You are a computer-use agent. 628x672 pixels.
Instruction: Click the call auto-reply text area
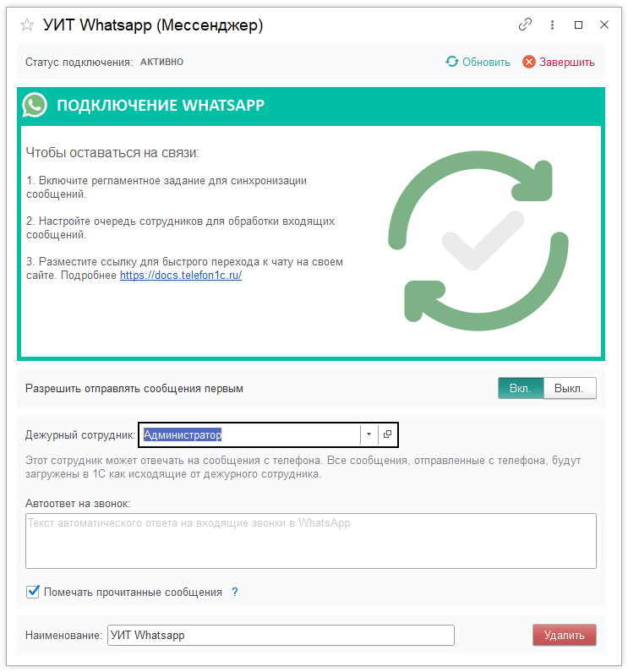coord(311,541)
